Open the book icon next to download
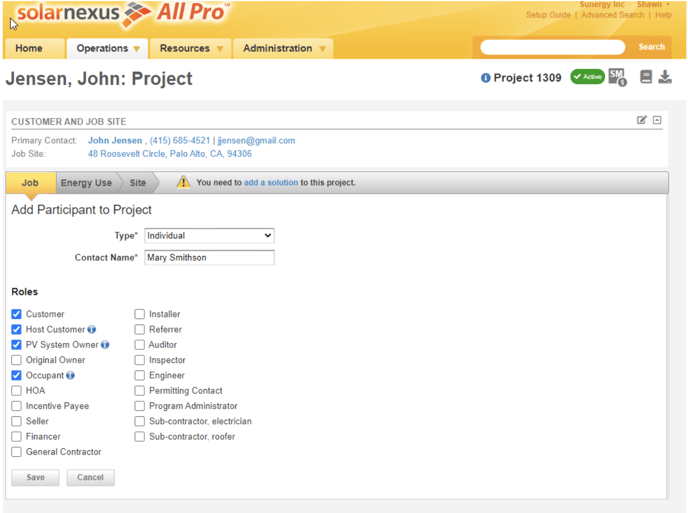Image resolution: width=688 pixels, height=513 pixels. click(646, 77)
